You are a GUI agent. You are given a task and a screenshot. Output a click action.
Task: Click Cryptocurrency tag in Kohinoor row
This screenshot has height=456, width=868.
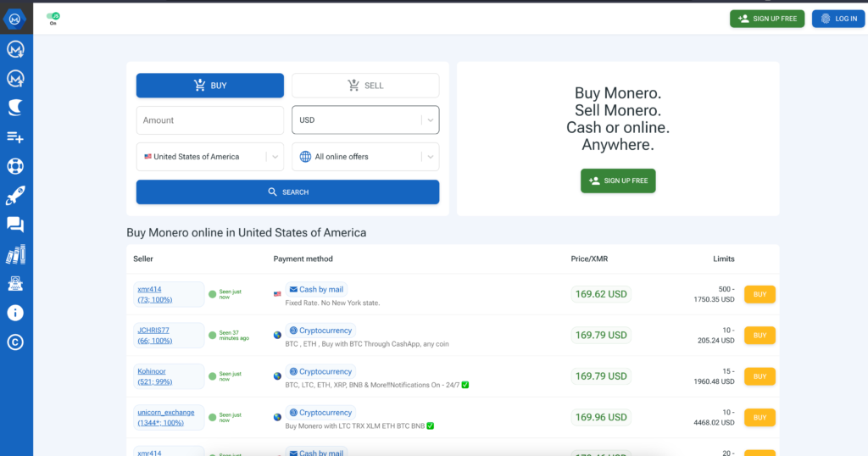tap(320, 371)
